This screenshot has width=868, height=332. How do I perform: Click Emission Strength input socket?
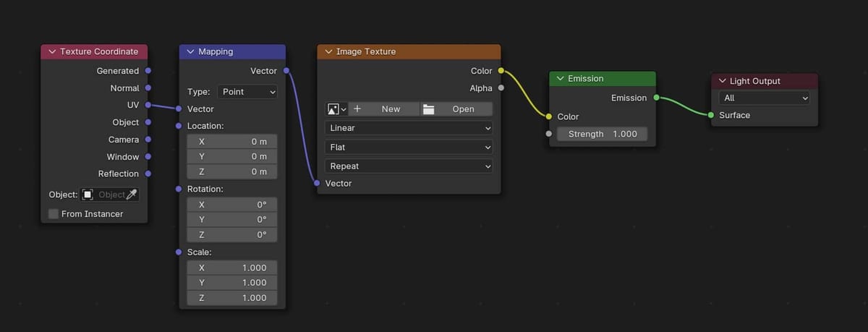coord(549,134)
